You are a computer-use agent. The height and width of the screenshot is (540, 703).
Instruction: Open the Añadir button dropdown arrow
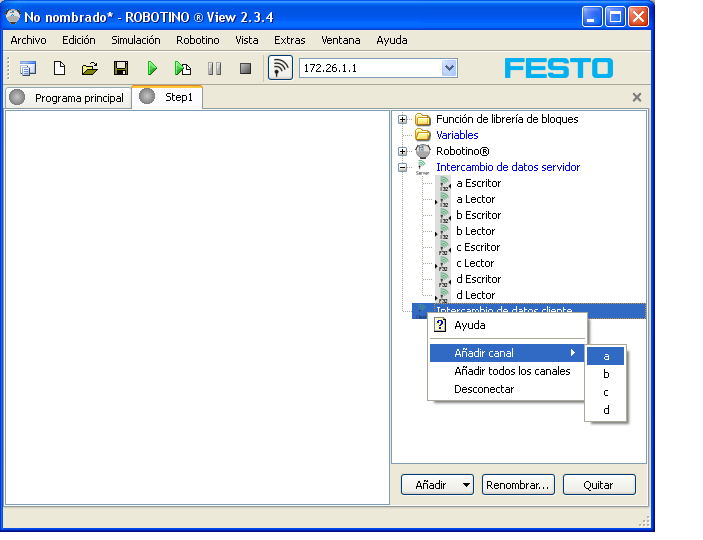[x=466, y=485]
